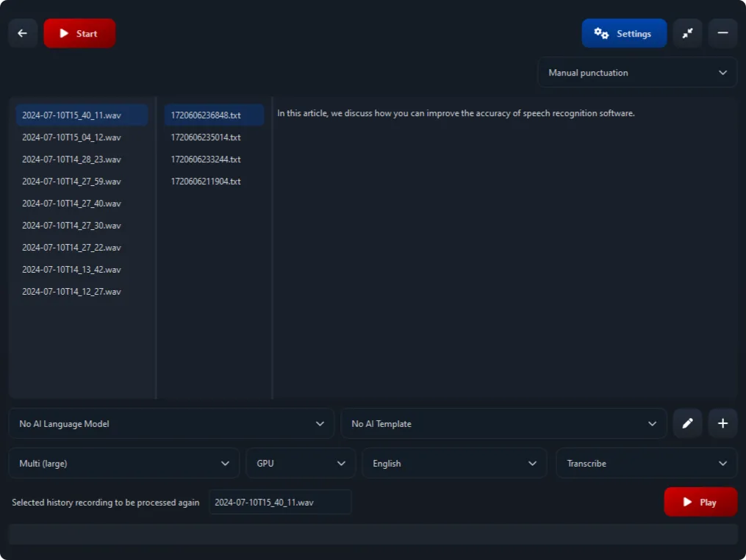Click the selected history recording filename field

280,503
